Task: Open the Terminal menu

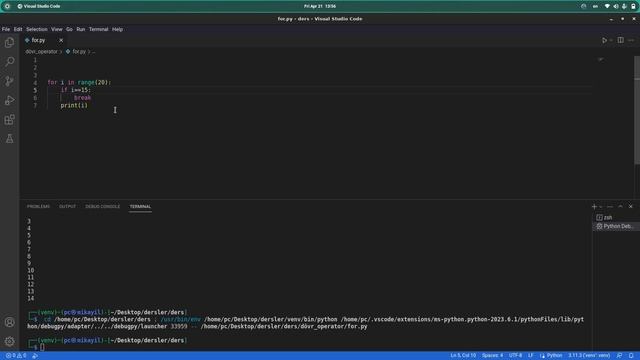Action: pos(99,29)
